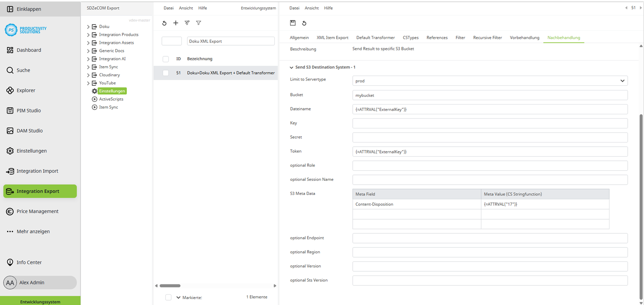Screen dimensions: 644x305
Task: Click the refresh icon in the list toolbar
Action: pyautogui.click(x=164, y=23)
